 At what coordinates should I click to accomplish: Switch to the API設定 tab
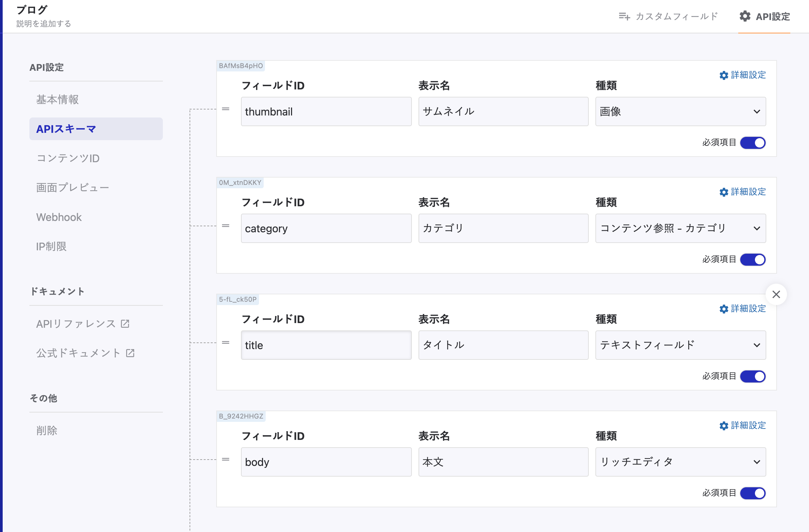(x=765, y=16)
